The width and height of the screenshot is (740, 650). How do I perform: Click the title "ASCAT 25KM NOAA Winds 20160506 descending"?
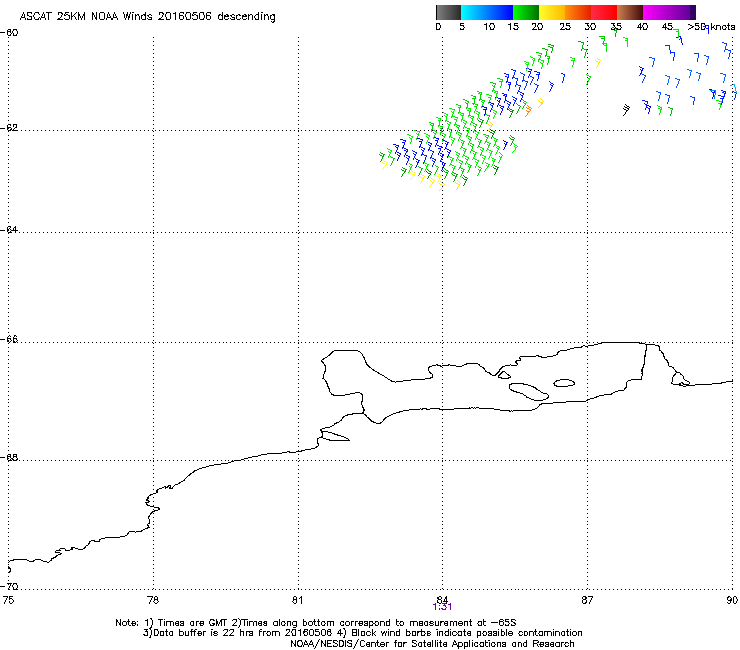click(x=147, y=17)
